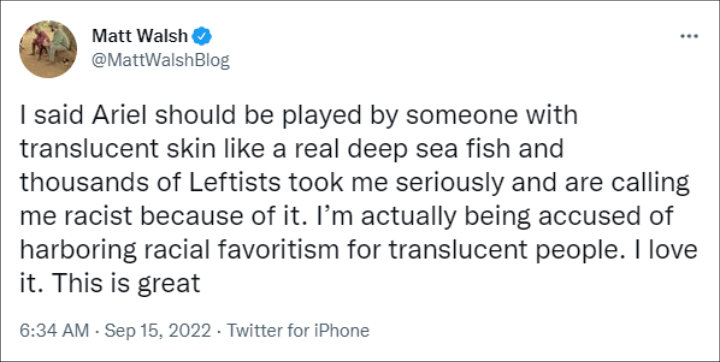Click the Sep 15, 2022 date
This screenshot has width=720, height=362.
point(158,331)
